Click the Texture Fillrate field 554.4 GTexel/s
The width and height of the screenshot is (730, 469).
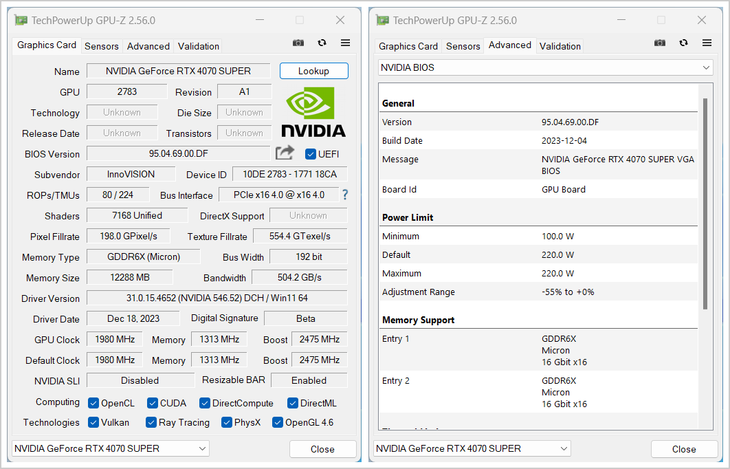coord(300,236)
